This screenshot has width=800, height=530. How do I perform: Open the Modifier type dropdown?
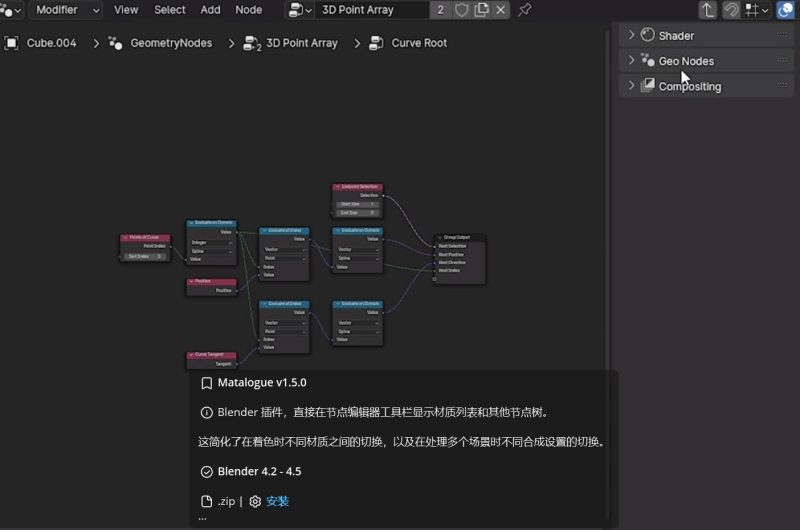click(x=67, y=10)
